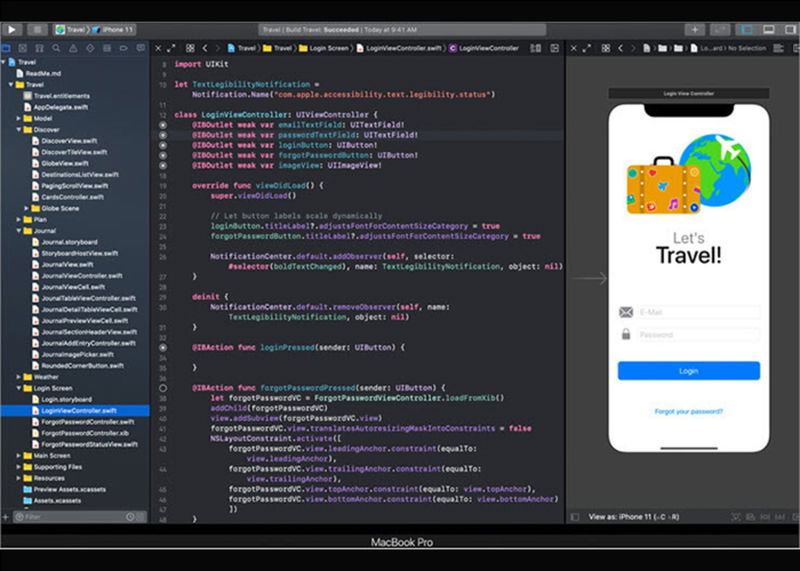Collapse the Discover folder
Viewport: 800px width, 571px height.
18,130
